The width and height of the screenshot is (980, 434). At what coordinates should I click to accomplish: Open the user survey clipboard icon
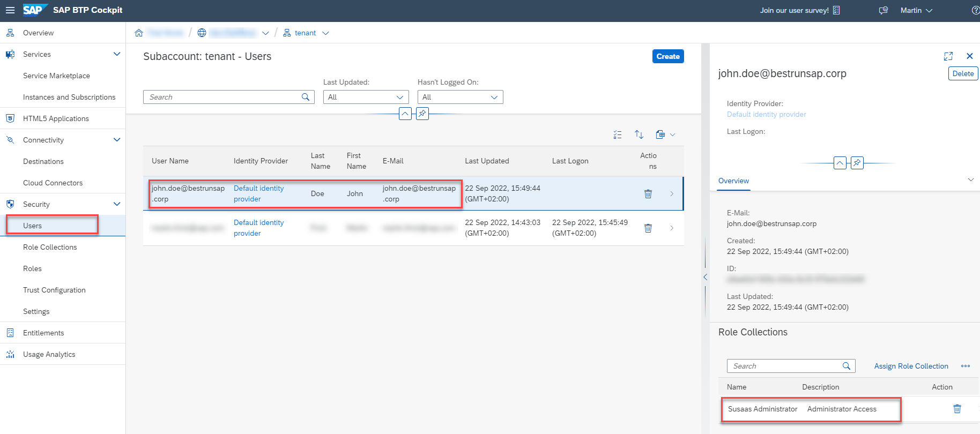(x=836, y=10)
